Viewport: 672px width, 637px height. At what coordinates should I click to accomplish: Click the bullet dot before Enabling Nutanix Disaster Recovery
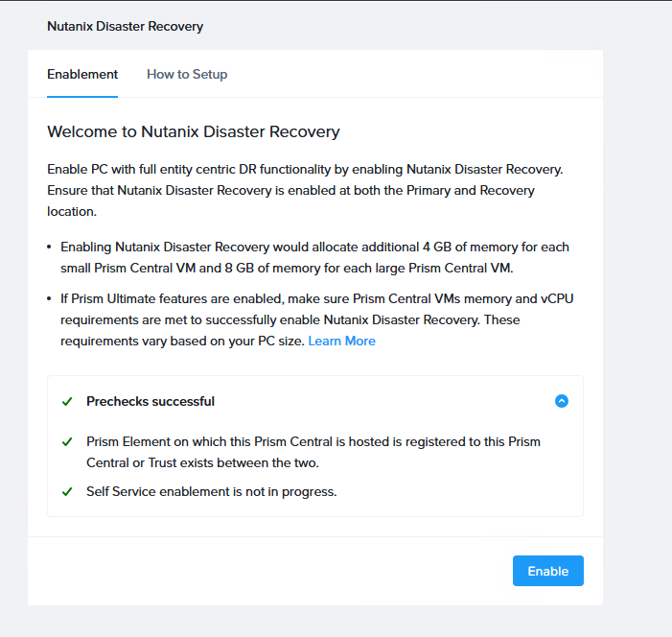(50, 248)
